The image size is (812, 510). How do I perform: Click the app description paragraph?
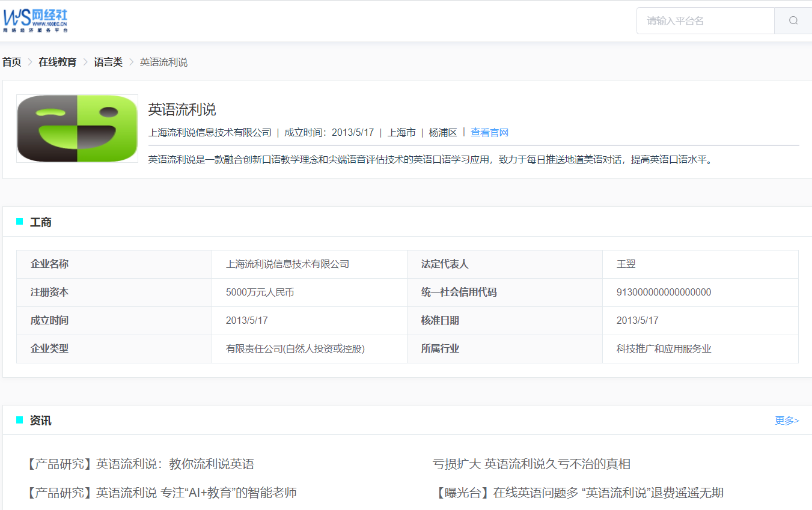coord(430,160)
